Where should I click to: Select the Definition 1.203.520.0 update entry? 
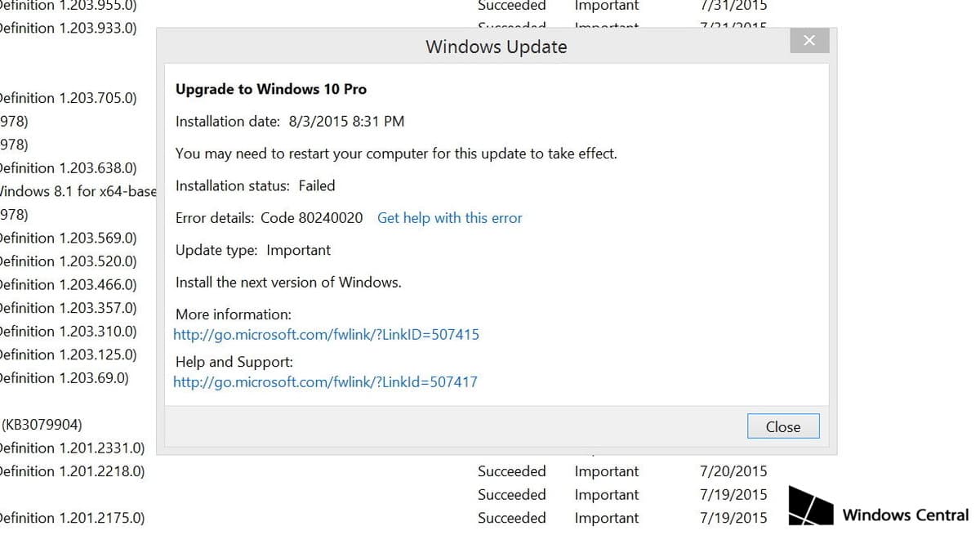(x=68, y=261)
